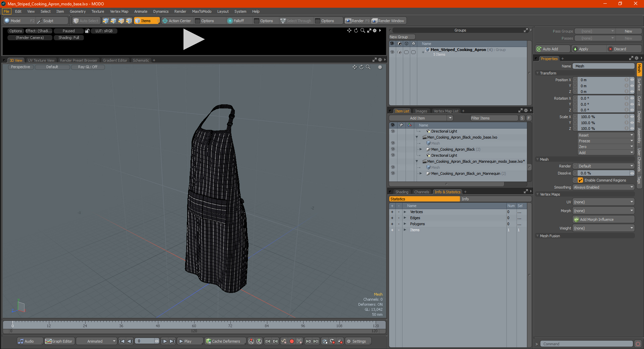Click New Group button
This screenshot has height=349, width=644.
402,37
